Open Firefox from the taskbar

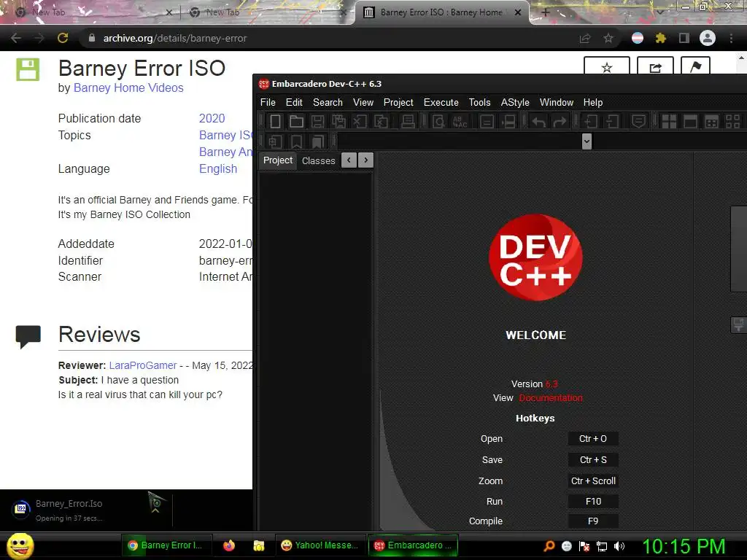229,545
